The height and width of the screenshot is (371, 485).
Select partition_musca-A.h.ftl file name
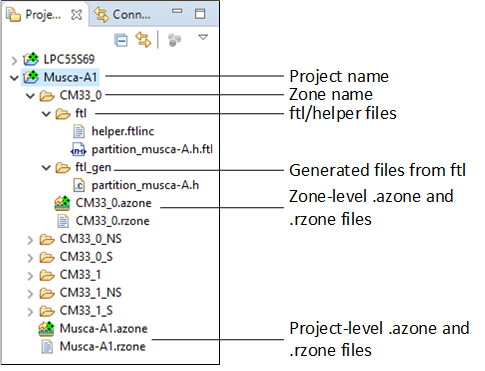click(152, 149)
